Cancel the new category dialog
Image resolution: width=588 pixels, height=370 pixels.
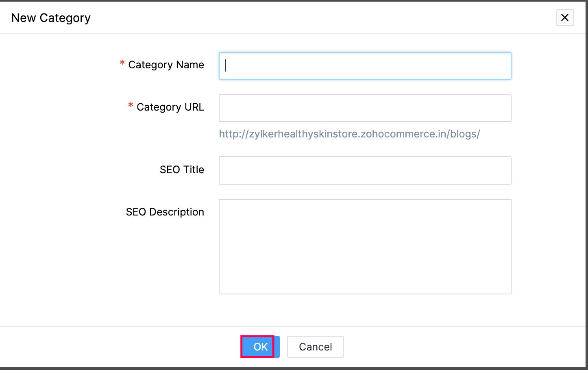click(x=315, y=347)
